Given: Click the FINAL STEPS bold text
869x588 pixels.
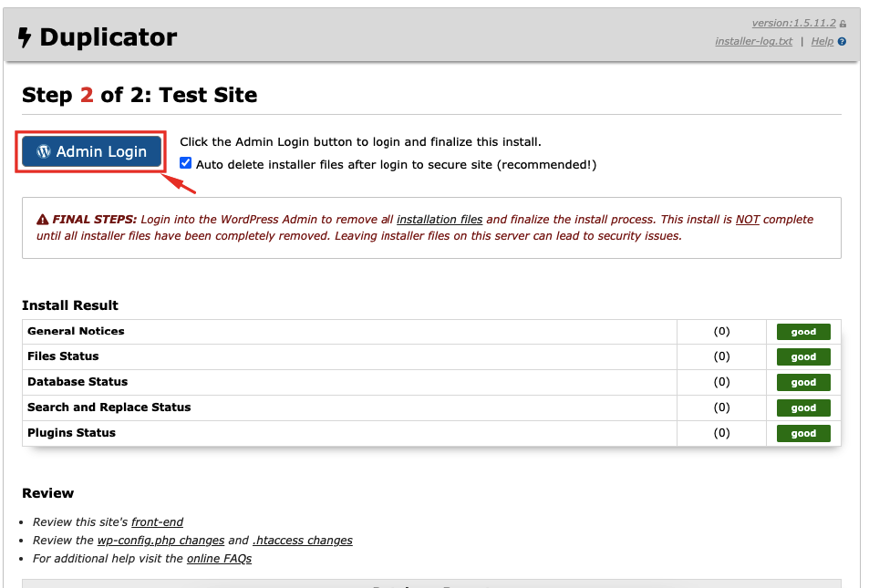Looking at the screenshot, I should pyautogui.click(x=95, y=220).
